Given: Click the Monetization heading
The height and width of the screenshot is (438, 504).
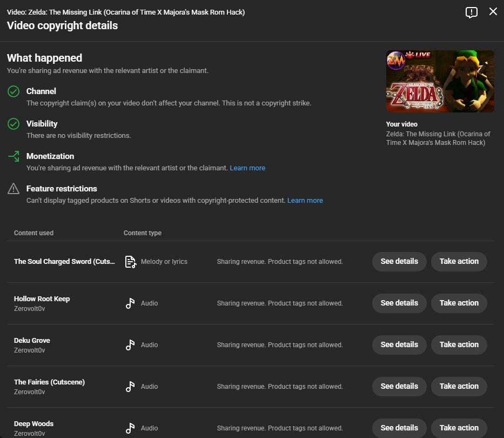Looking at the screenshot, I should coord(50,156).
